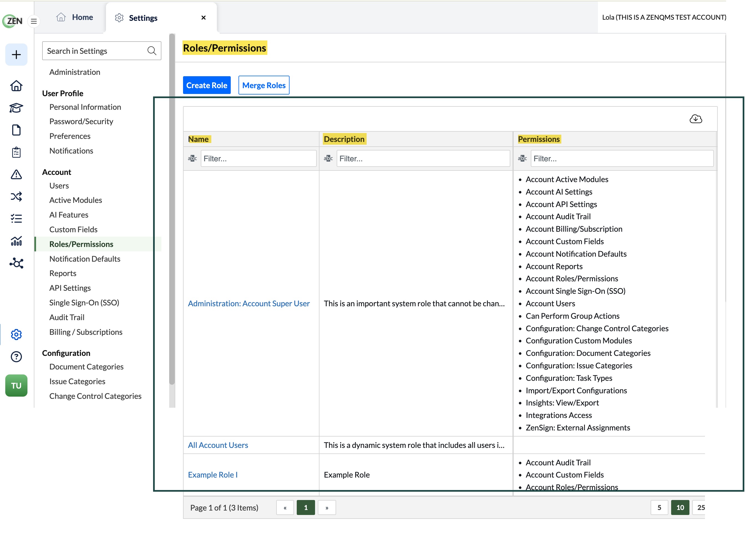Open the insights chart icon

click(16, 241)
